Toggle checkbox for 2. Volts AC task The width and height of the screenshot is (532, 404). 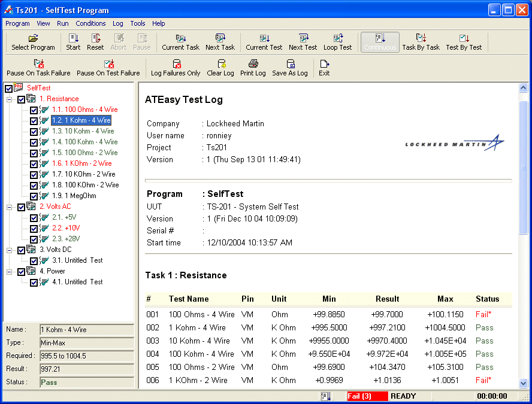(22, 207)
